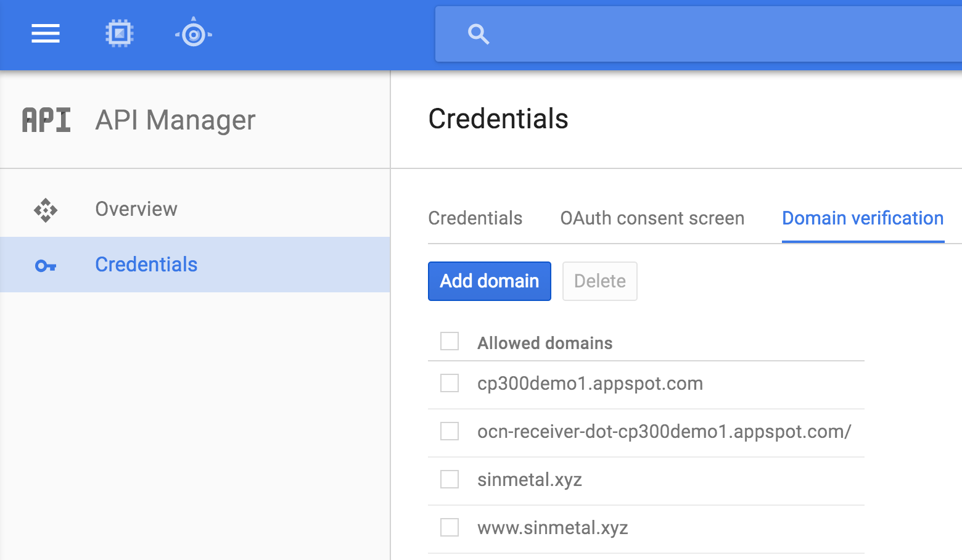The width and height of the screenshot is (962, 560).
Task: Click the Compute Engine chip icon
Action: click(x=119, y=34)
